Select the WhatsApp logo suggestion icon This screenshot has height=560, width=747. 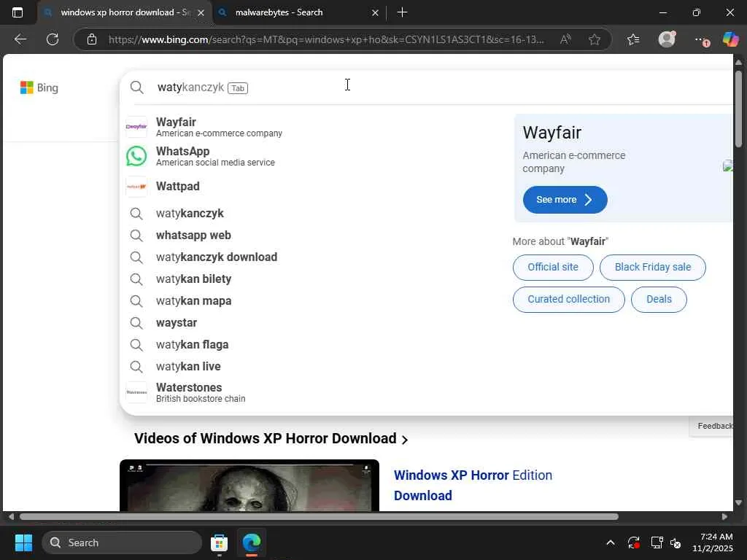click(136, 156)
